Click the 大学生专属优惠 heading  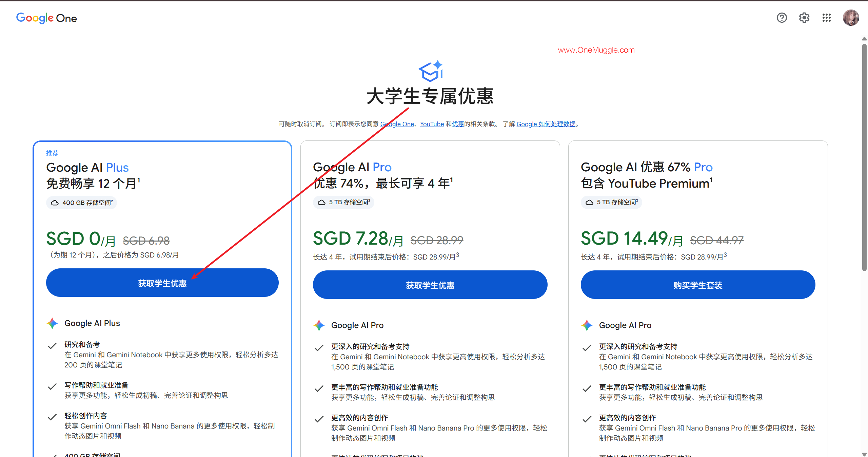(x=430, y=96)
